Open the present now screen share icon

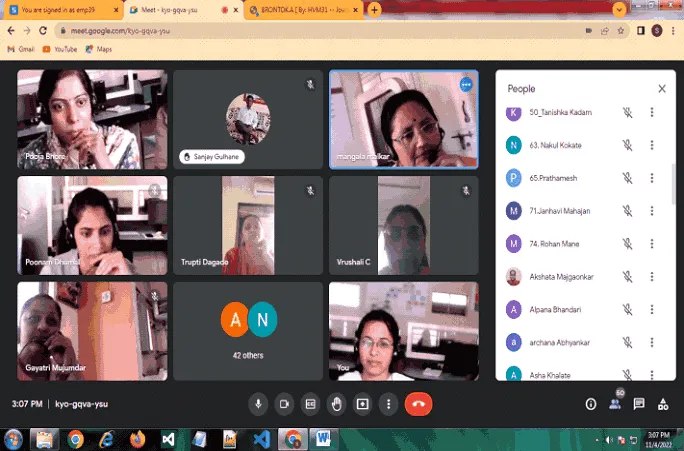[363, 404]
